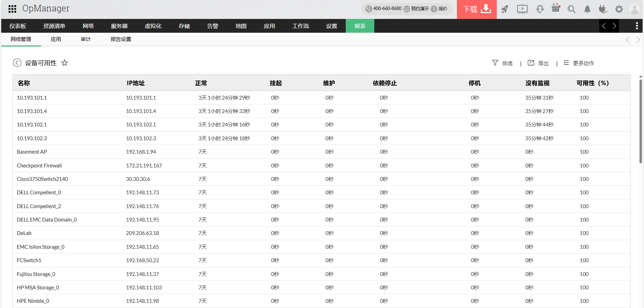Viewport: 644px width, 308px height.
Task: Switch to the 审计 audit sub-tab
Action: click(x=86, y=39)
